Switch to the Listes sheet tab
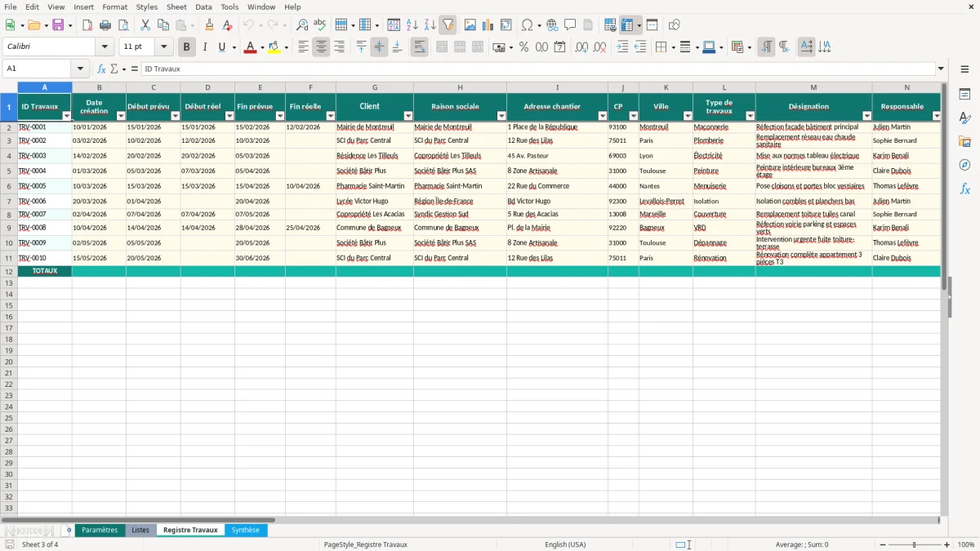Image resolution: width=980 pixels, height=551 pixels. (x=140, y=531)
